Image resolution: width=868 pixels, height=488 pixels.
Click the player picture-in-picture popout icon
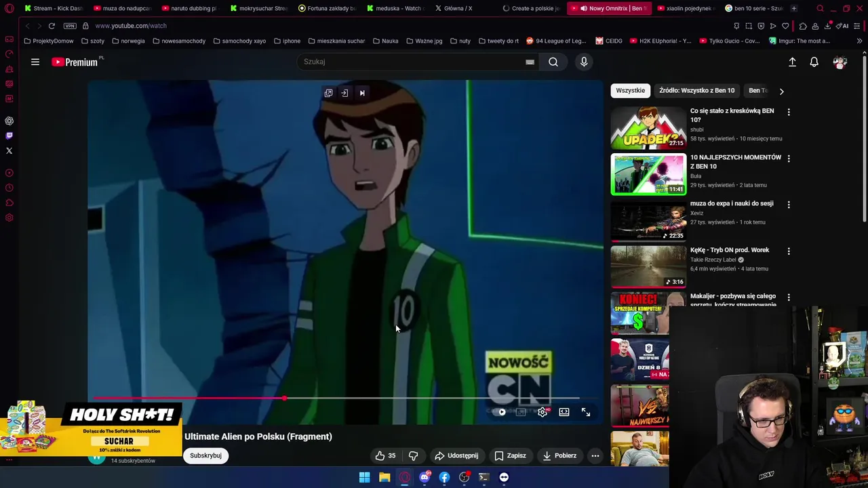point(328,93)
